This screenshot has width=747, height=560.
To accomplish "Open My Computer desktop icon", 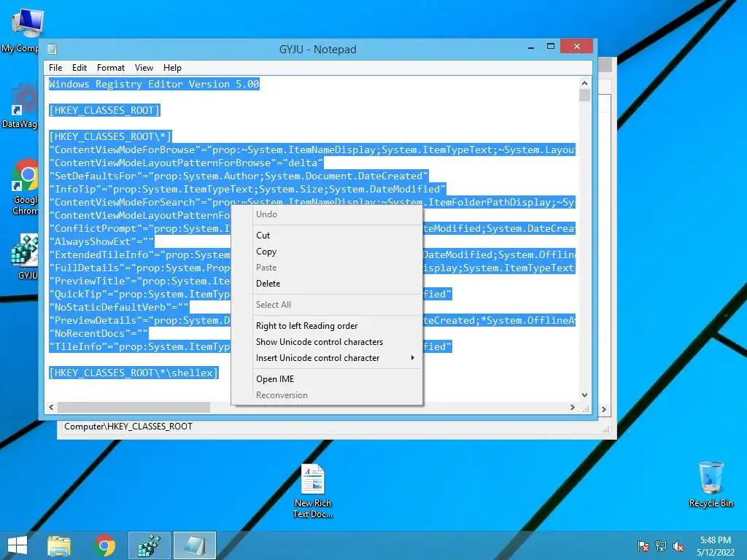I will 24,29.
